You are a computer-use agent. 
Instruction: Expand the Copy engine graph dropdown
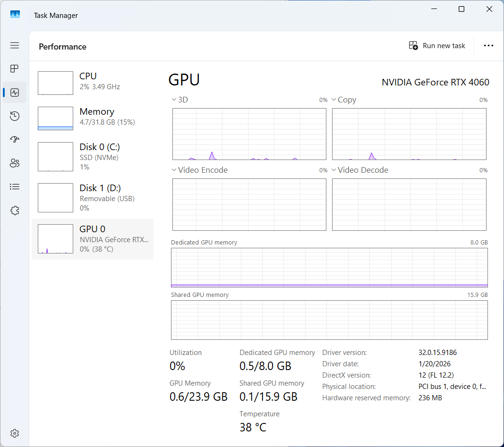[x=343, y=100]
